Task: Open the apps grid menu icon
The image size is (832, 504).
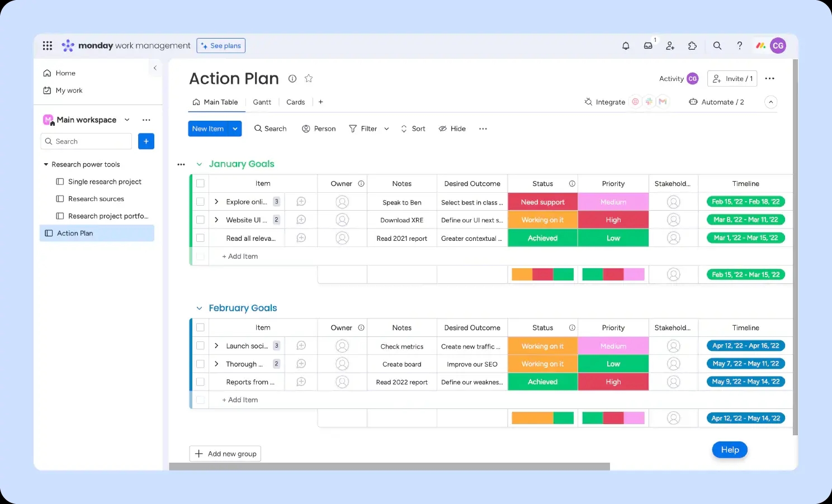Action: (x=48, y=46)
